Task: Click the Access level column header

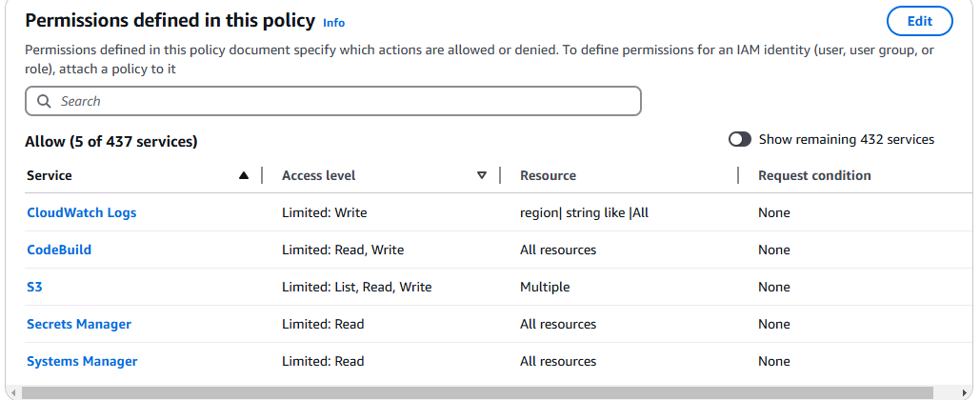Action: pos(319,175)
